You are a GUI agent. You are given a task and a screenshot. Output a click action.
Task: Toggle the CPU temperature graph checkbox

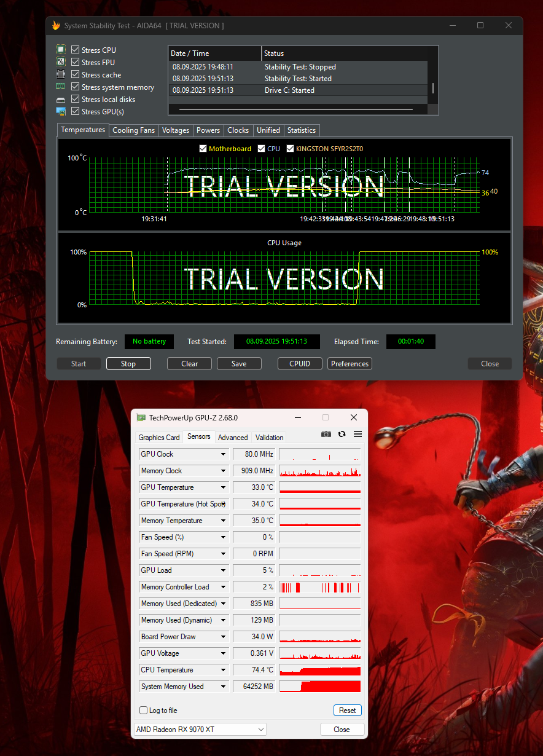(x=261, y=149)
